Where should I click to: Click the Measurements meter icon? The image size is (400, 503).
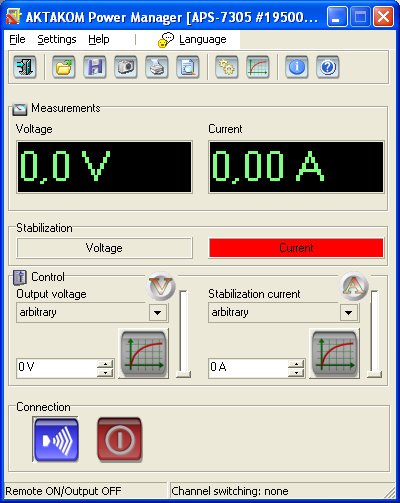tap(20, 109)
